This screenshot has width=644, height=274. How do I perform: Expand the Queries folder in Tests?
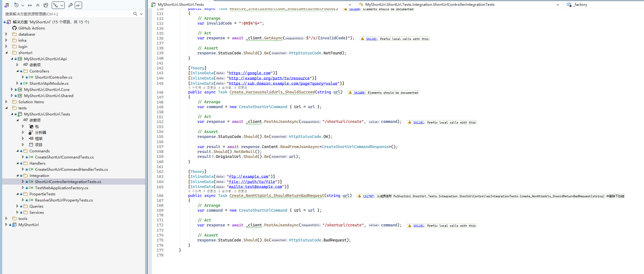tap(18, 206)
